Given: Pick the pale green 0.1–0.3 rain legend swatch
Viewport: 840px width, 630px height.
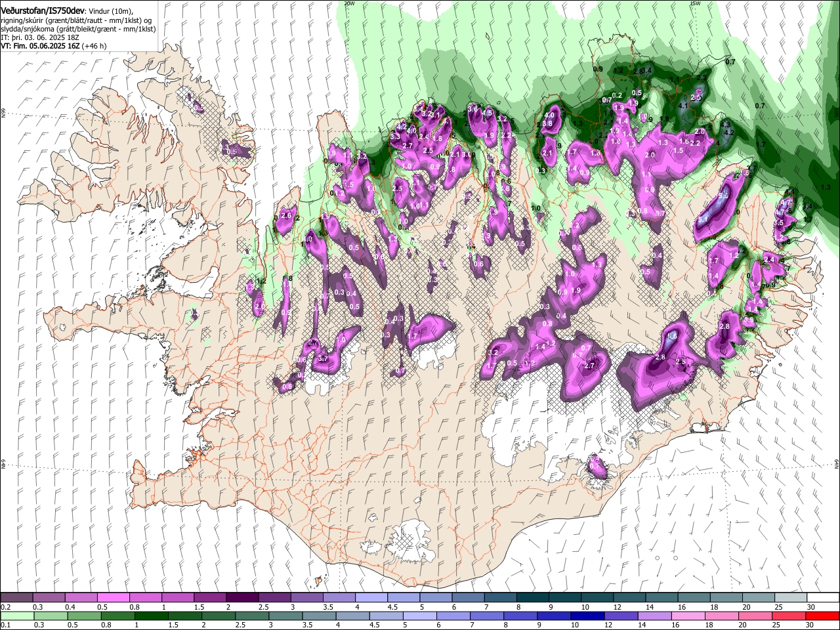Looking at the screenshot, I should point(17,616).
